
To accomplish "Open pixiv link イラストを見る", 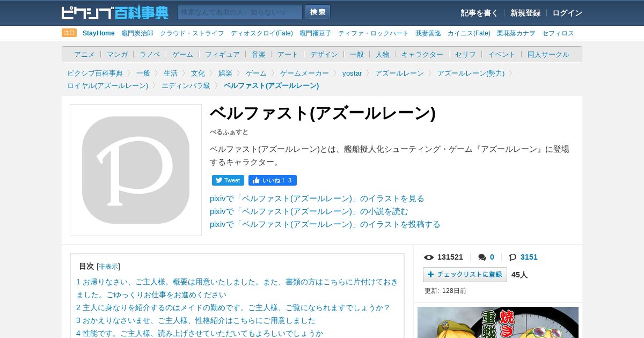I will click(317, 199).
